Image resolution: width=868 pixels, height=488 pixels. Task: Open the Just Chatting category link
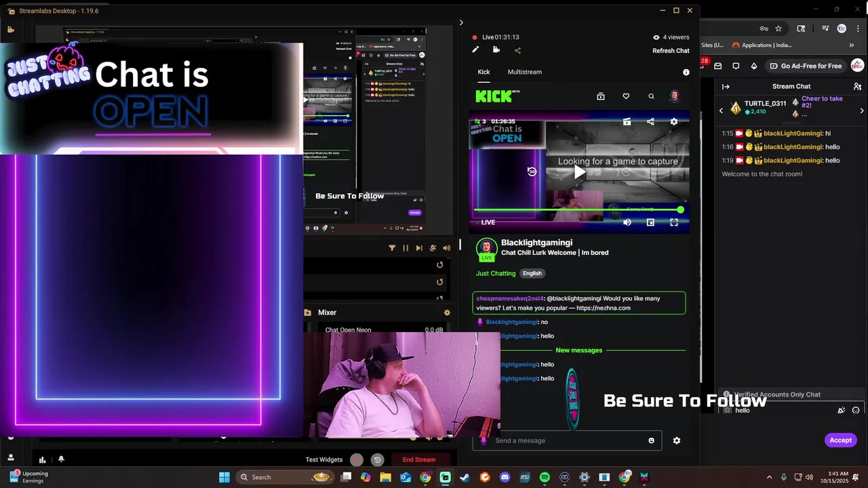coord(496,273)
